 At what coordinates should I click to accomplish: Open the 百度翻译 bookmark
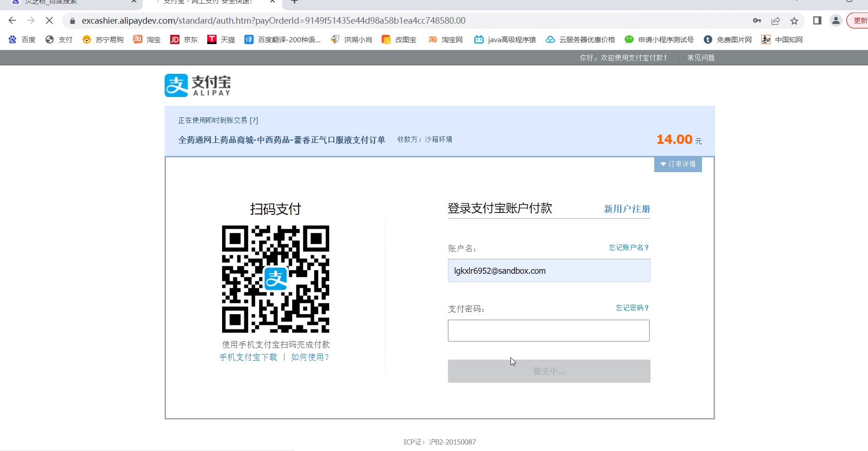(x=282, y=39)
